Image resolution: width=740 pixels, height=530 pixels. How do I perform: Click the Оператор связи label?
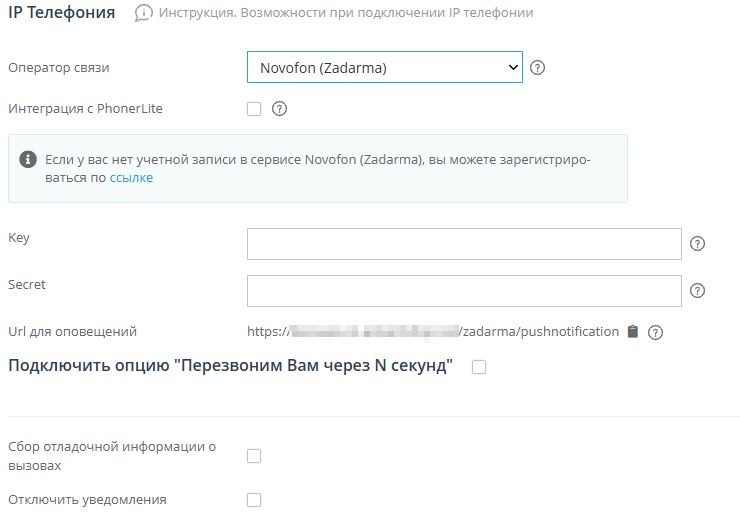pos(59,67)
